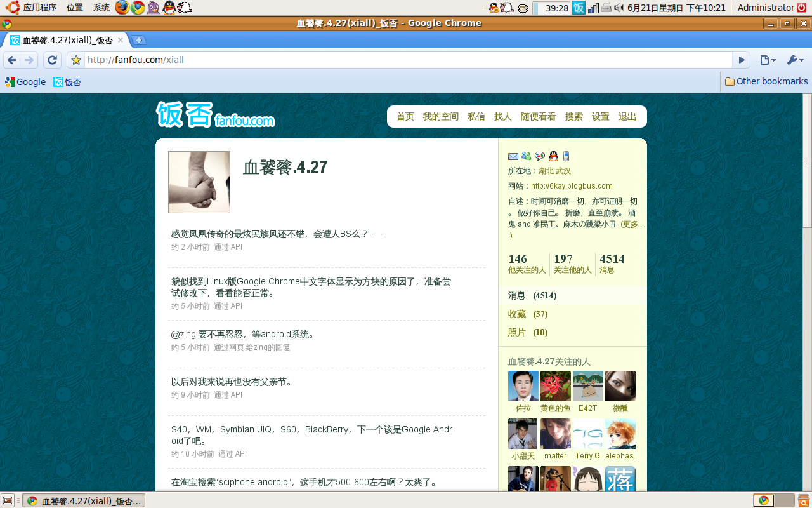Open the network signal indicator
The image size is (812, 508).
[593, 8]
